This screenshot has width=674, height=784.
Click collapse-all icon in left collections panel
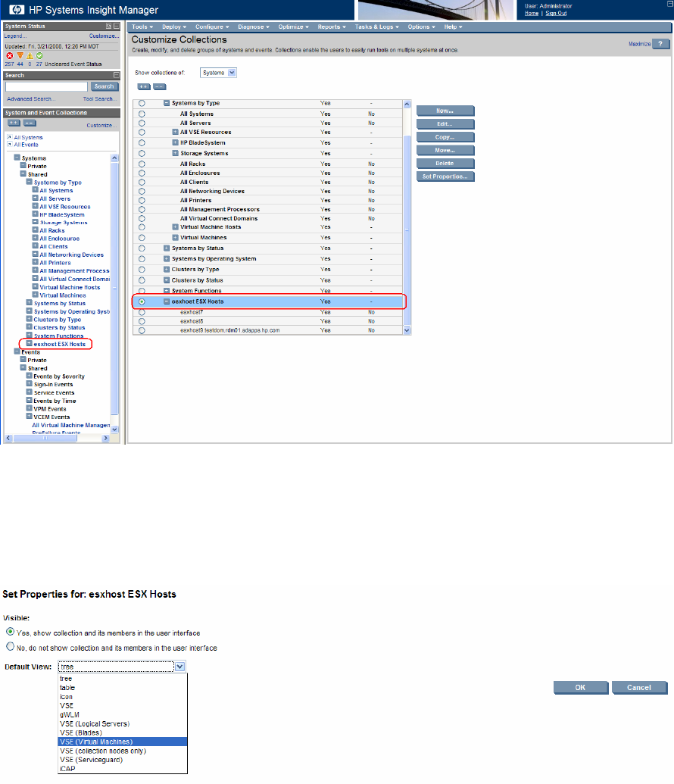click(x=30, y=123)
